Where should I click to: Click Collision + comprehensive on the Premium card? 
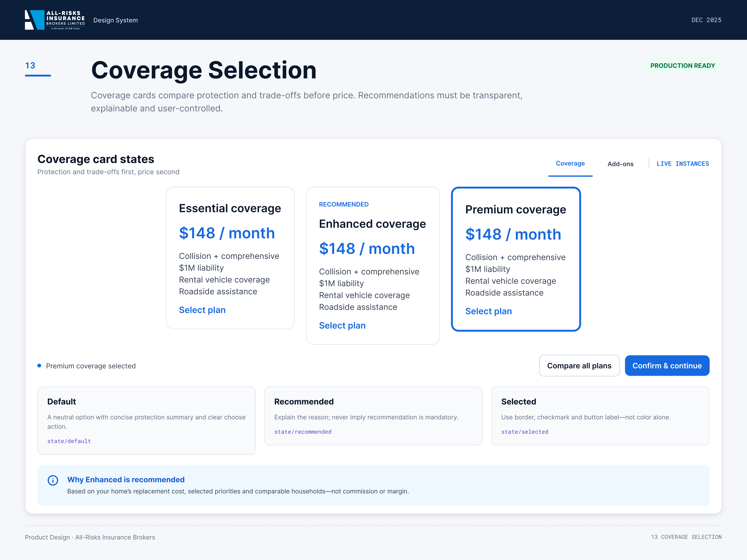tap(515, 258)
